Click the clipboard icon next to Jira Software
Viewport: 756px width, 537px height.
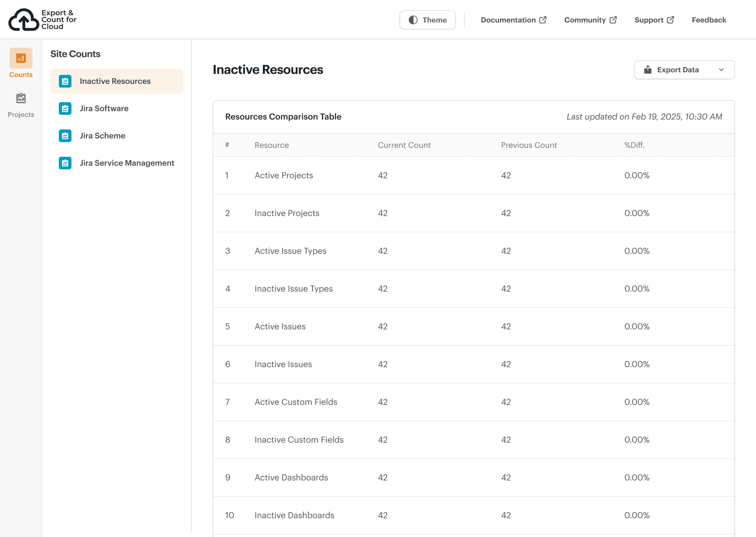click(x=65, y=108)
